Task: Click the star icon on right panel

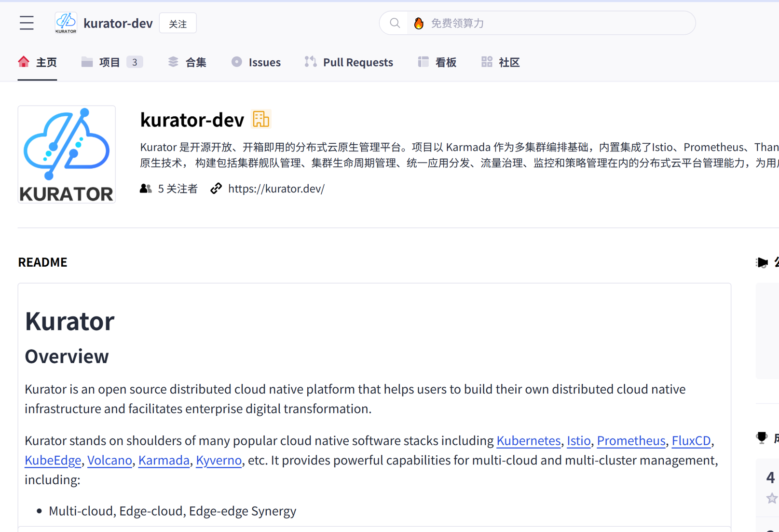Action: [x=772, y=498]
